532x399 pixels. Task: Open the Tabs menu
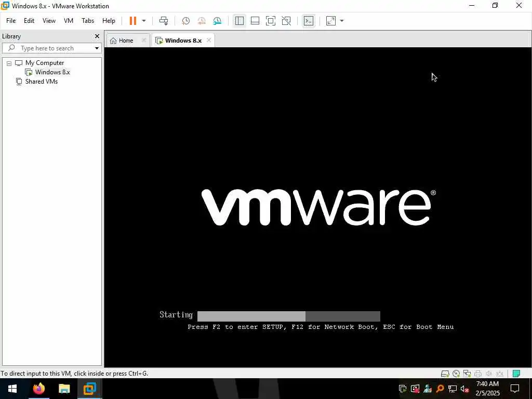tap(88, 21)
